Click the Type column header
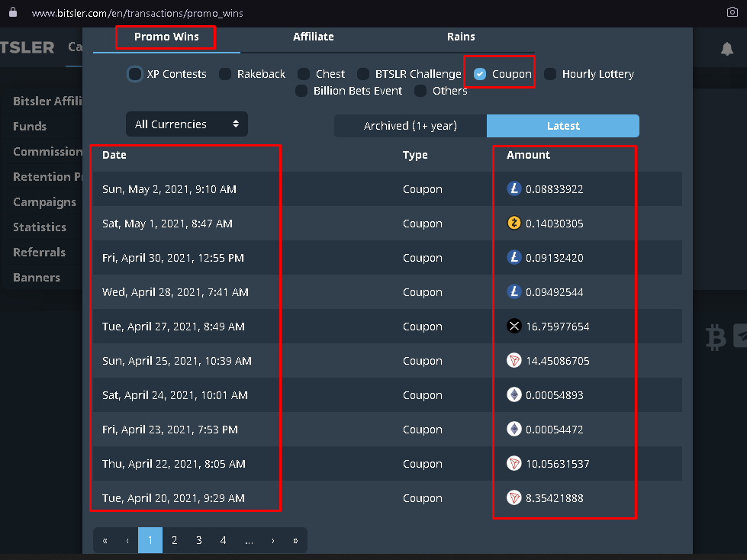 415,155
